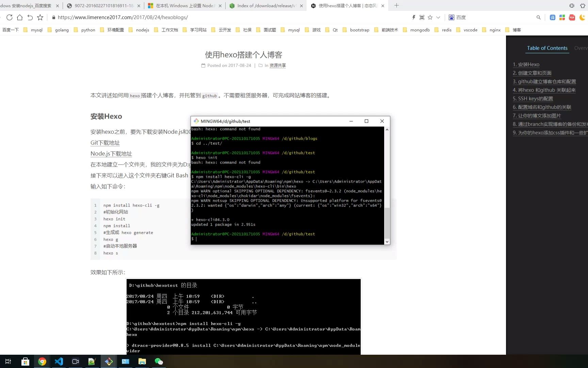Open the MINGW64 terminal window menu icon

click(196, 121)
